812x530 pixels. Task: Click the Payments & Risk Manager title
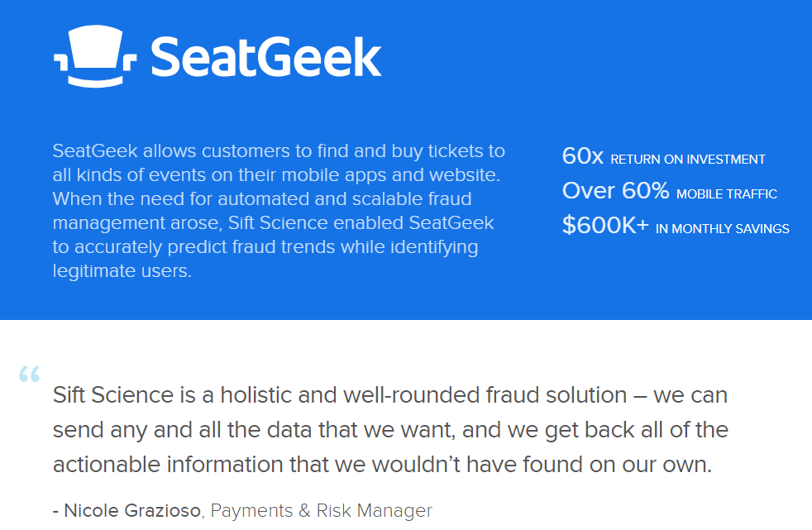click(321, 511)
